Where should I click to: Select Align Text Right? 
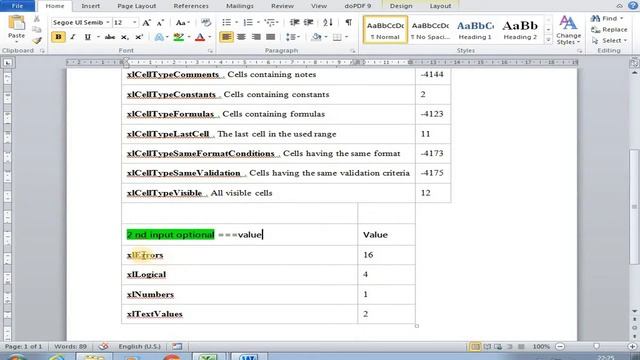pos(256,37)
